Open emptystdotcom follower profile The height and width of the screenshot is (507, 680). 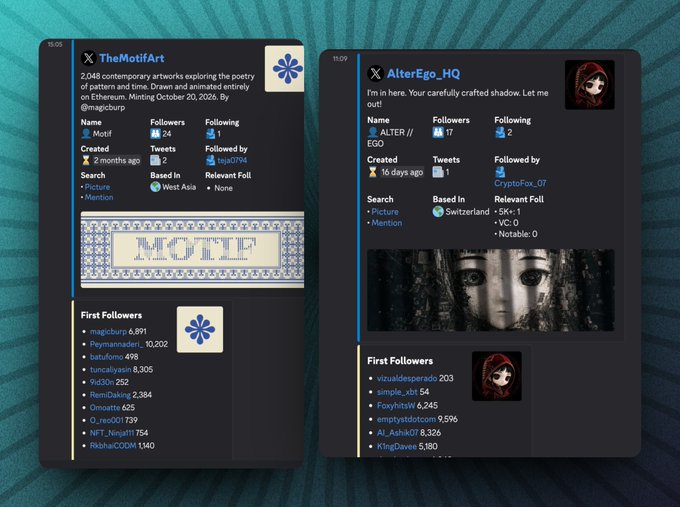pos(406,419)
